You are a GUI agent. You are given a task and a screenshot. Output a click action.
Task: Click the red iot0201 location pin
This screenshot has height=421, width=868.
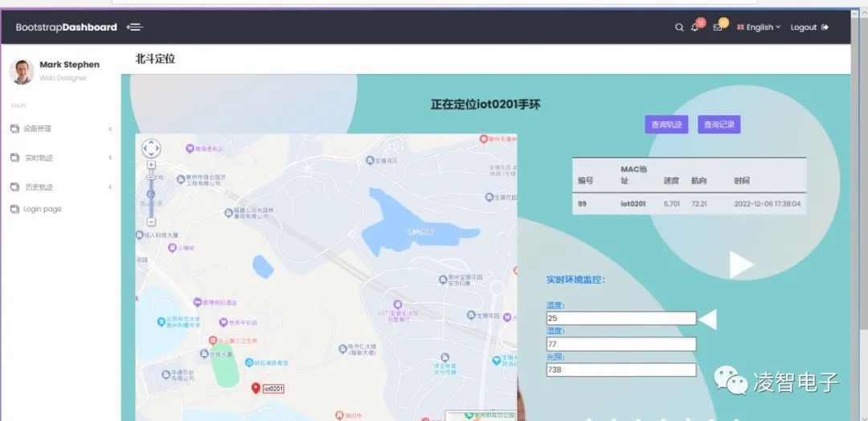coord(256,388)
